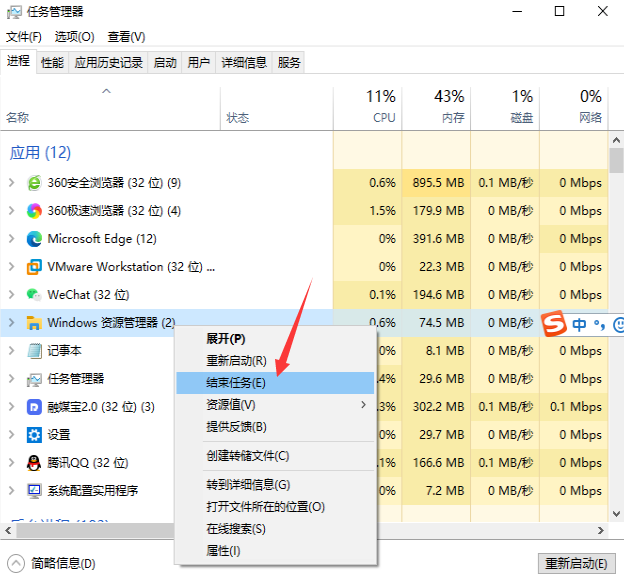Select the WeChat app icon
This screenshot has width=624, height=588.
34,295
